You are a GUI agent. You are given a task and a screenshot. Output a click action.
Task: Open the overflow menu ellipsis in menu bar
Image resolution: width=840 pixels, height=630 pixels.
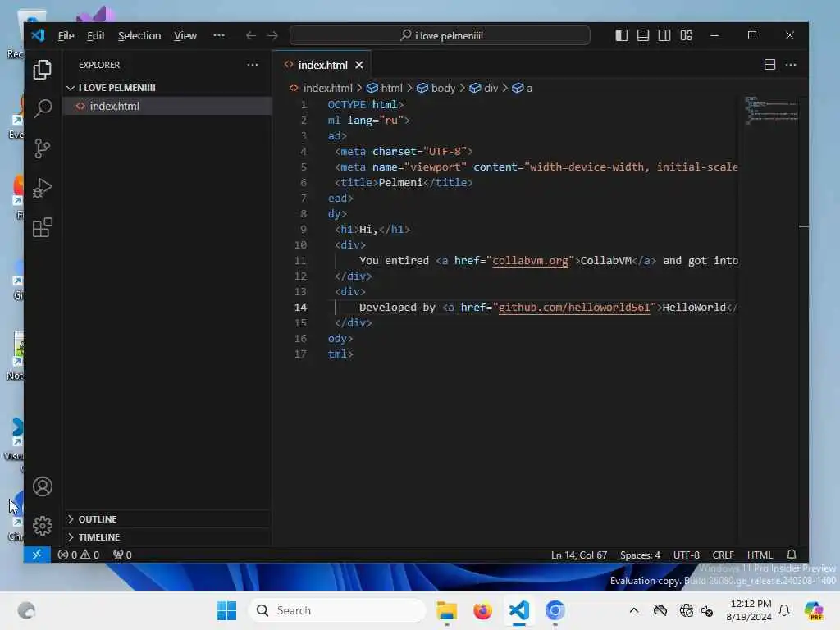pyautogui.click(x=219, y=35)
